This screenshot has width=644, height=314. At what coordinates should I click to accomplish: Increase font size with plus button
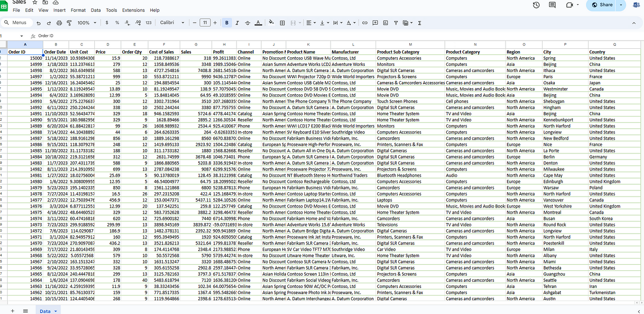[215, 23]
